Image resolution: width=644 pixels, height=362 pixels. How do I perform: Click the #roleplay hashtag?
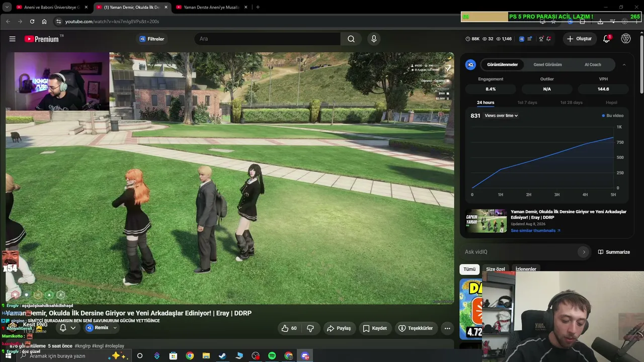pos(114,346)
